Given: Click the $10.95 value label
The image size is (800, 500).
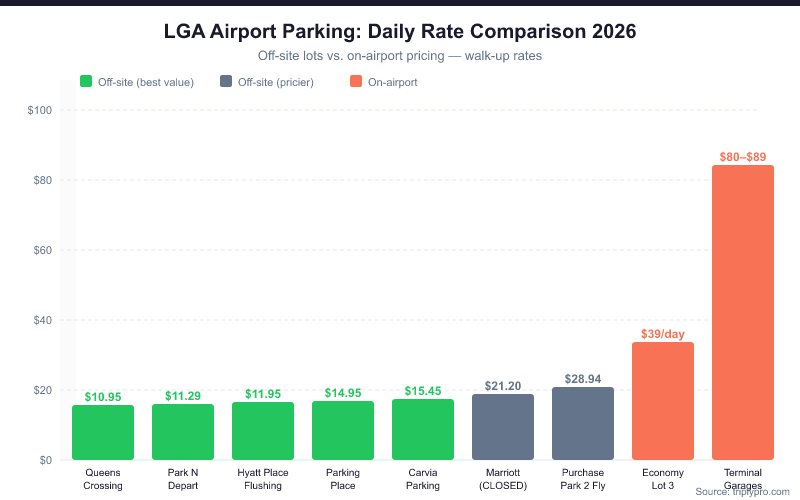Looking at the screenshot, I should [103, 397].
